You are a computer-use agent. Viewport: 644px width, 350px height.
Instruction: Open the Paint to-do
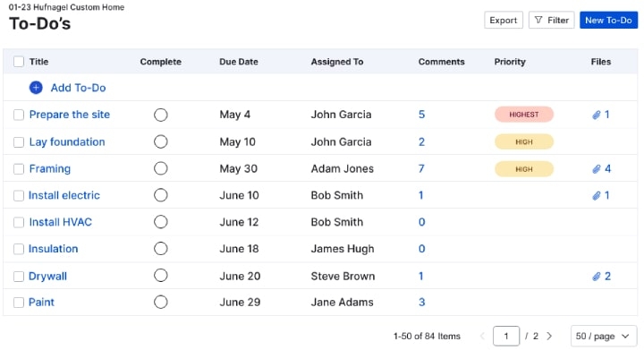[41, 303]
